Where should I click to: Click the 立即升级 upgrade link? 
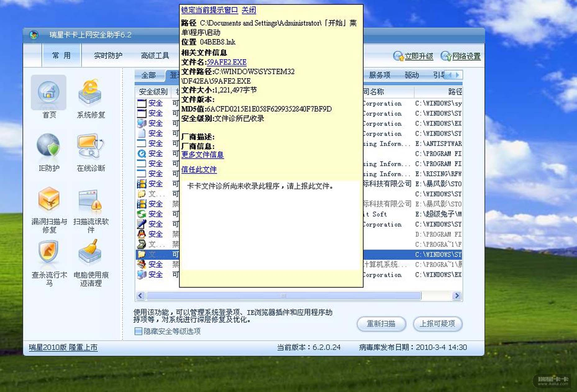(x=419, y=56)
